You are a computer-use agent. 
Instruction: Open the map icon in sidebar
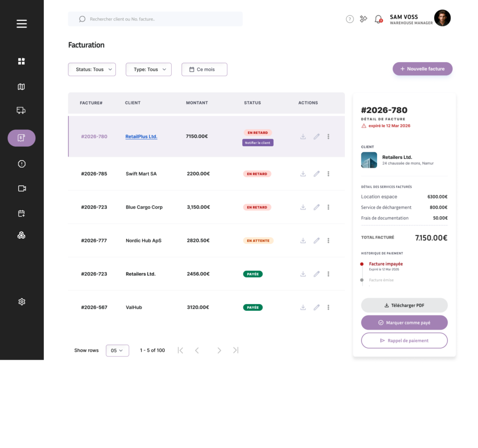tap(21, 87)
